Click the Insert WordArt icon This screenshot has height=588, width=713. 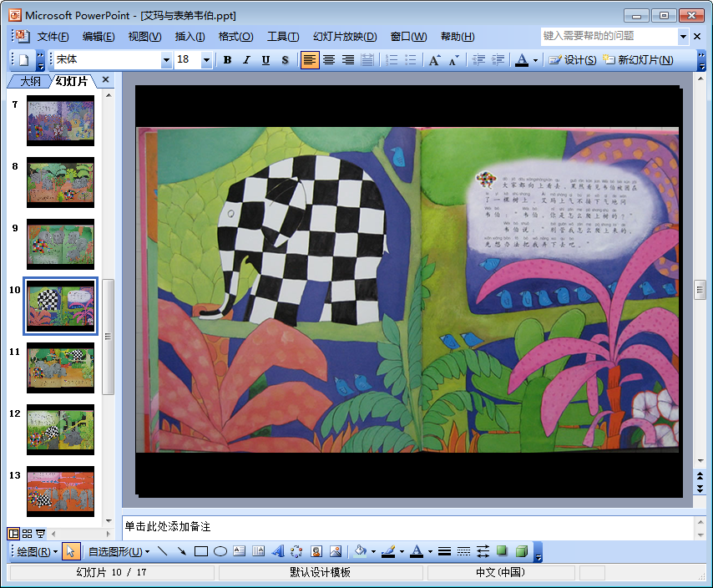point(278,551)
